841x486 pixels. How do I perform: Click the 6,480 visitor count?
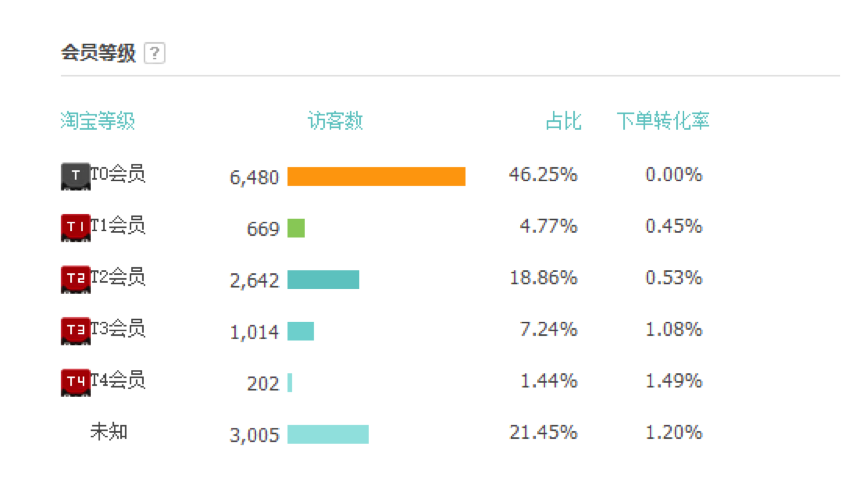(254, 178)
